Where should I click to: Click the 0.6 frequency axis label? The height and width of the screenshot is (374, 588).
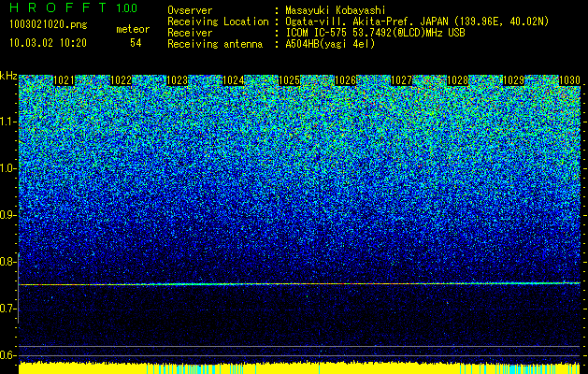(8, 355)
